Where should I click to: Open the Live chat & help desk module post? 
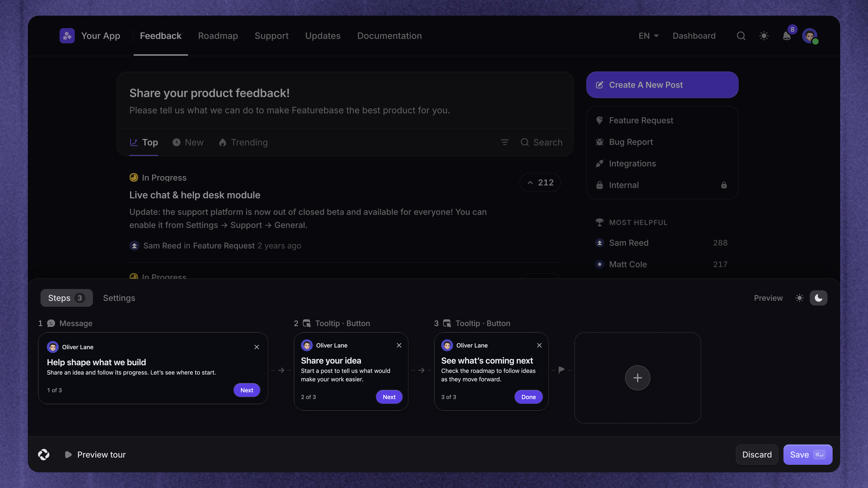click(x=195, y=195)
